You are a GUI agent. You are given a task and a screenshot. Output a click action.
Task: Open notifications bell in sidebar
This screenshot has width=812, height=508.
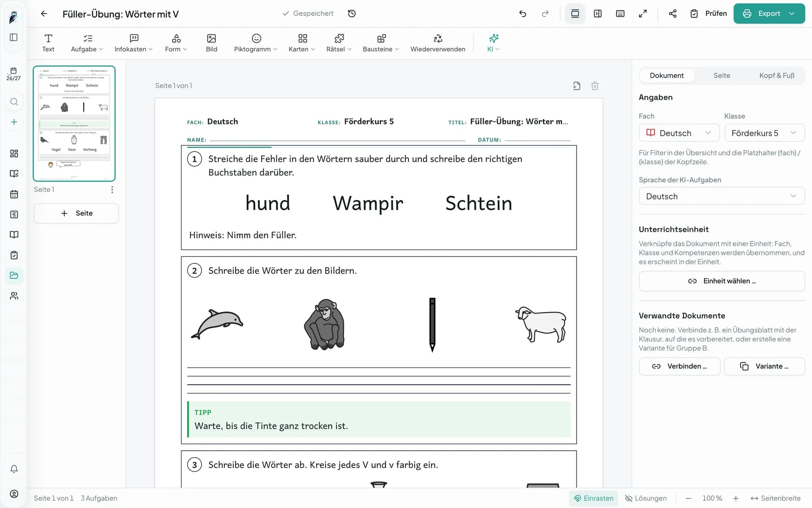[14, 469]
